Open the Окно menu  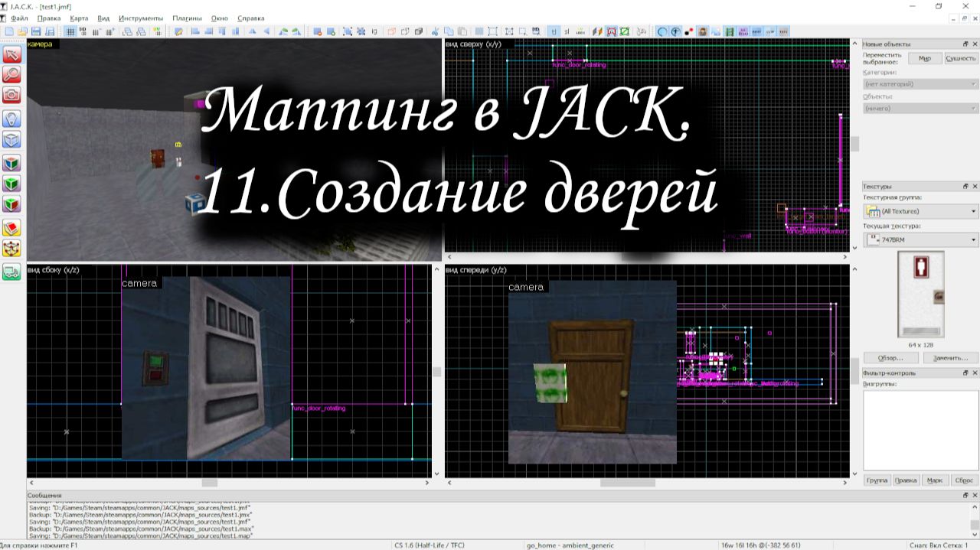[220, 18]
